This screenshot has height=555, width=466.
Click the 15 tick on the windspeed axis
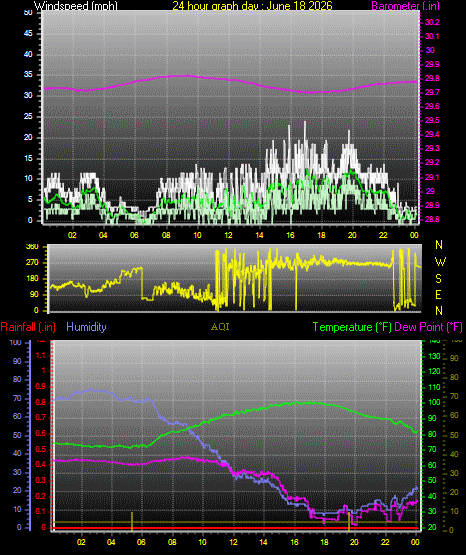click(28, 158)
